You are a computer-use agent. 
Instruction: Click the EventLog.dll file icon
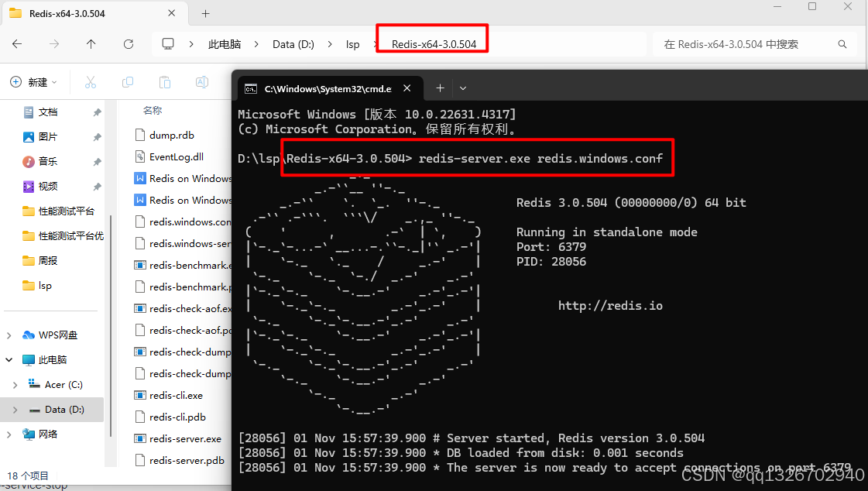pos(140,156)
